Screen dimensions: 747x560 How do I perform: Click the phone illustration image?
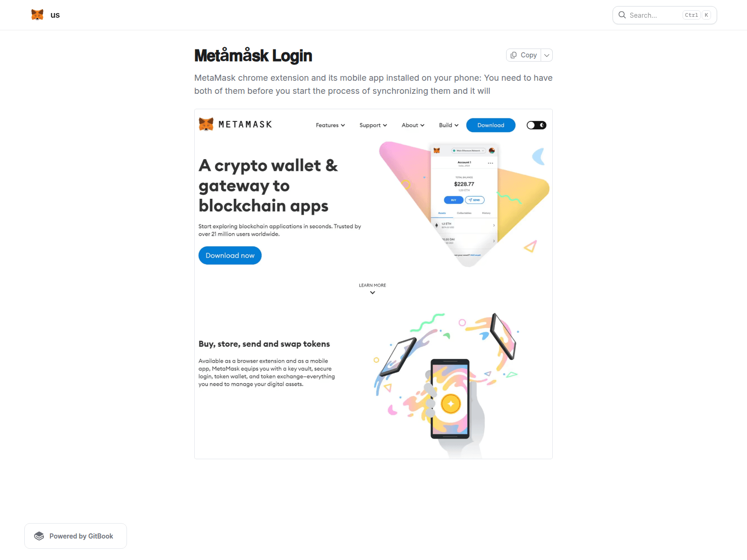pos(447,385)
